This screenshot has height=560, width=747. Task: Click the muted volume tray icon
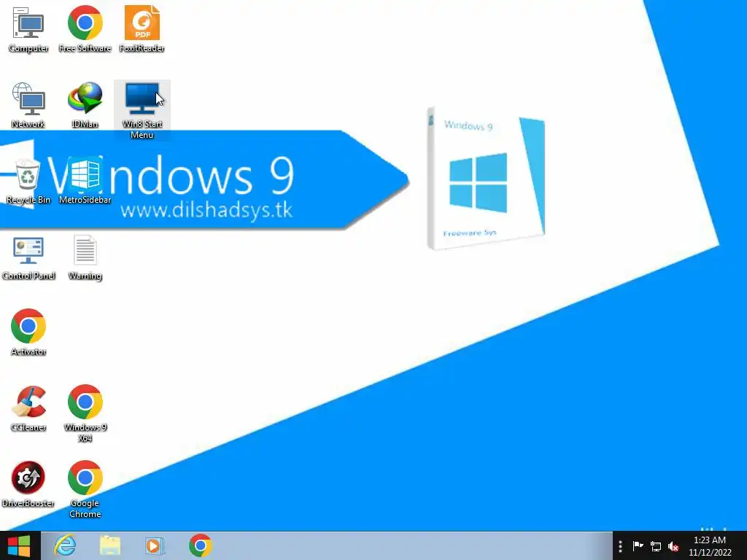click(x=673, y=547)
